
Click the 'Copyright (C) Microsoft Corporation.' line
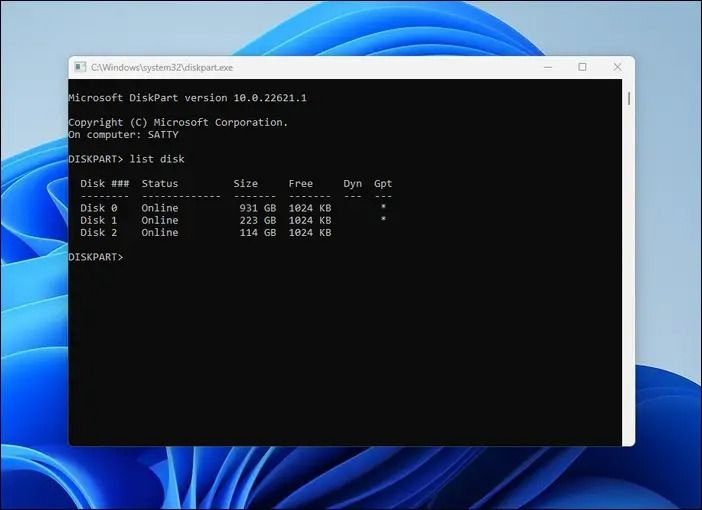coord(178,122)
